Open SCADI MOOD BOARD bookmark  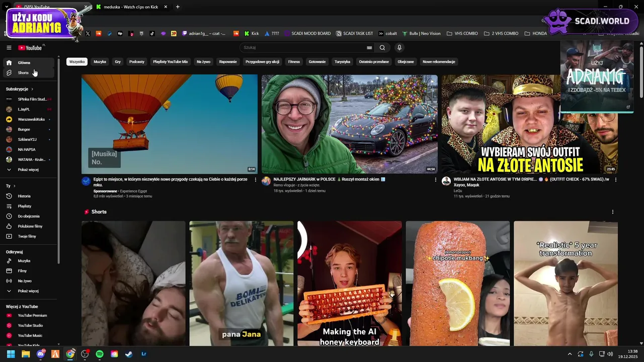[307, 34]
